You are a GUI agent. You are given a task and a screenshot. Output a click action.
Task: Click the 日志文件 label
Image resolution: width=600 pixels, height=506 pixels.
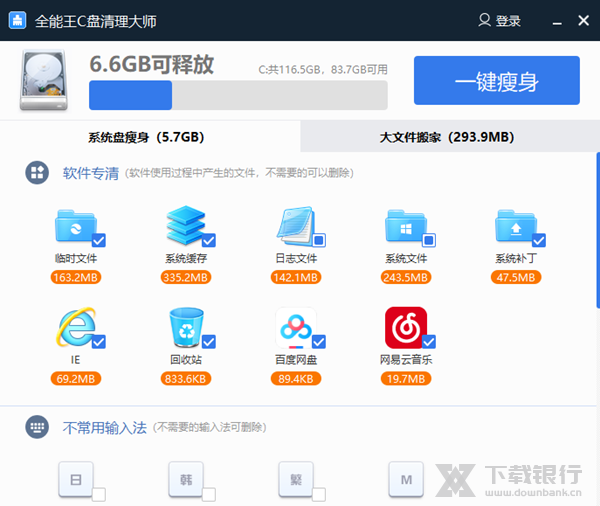296,258
